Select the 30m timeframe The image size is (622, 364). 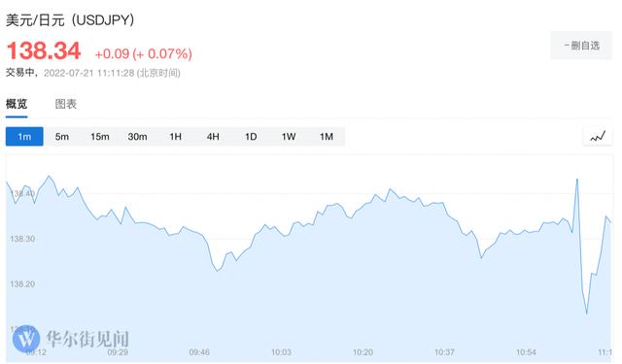[137, 137]
